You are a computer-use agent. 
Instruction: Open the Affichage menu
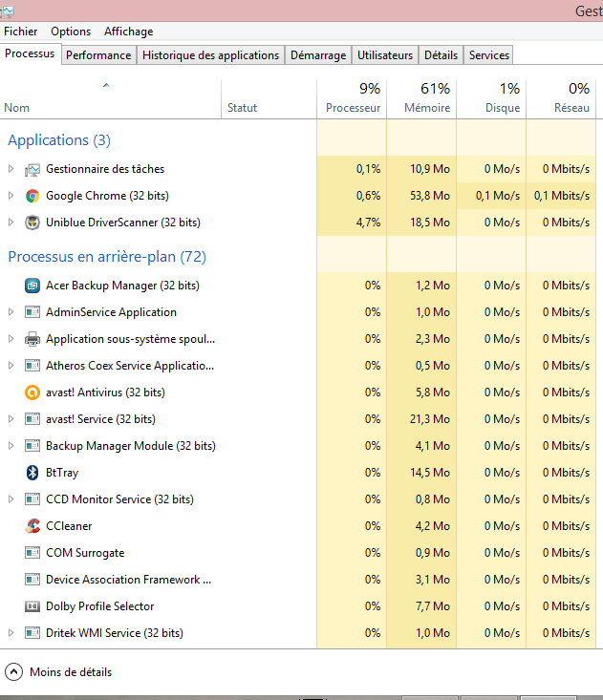click(x=128, y=32)
